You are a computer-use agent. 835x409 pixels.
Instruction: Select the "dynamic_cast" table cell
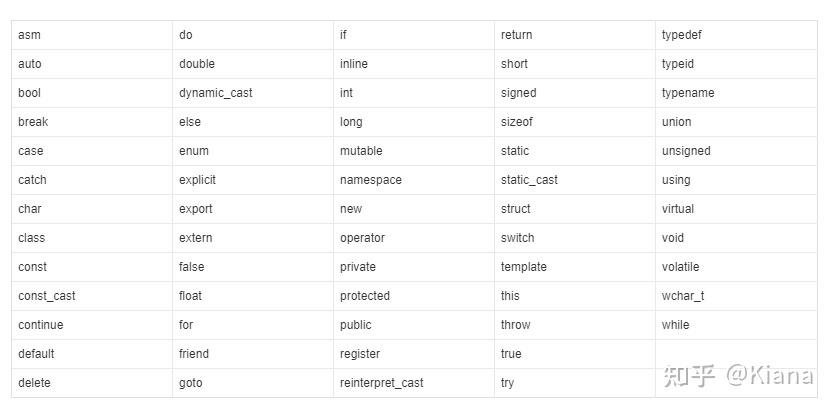pos(216,93)
